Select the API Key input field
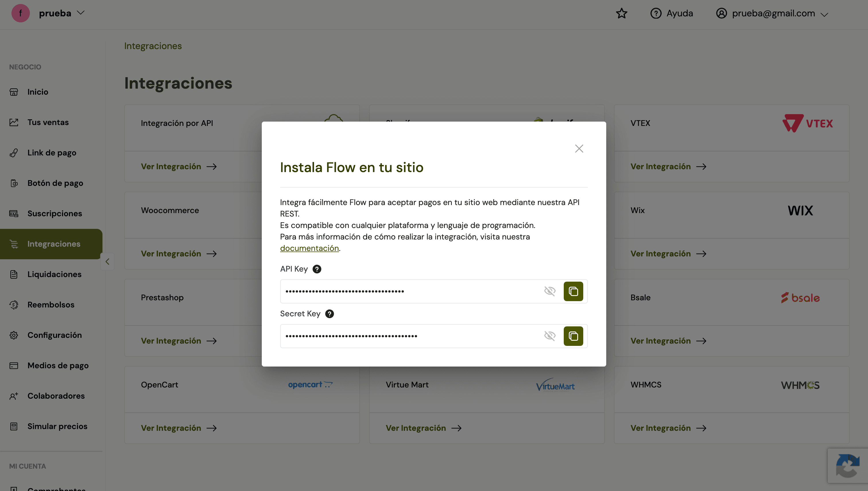Viewport: 868px width, 491px height. click(x=434, y=291)
